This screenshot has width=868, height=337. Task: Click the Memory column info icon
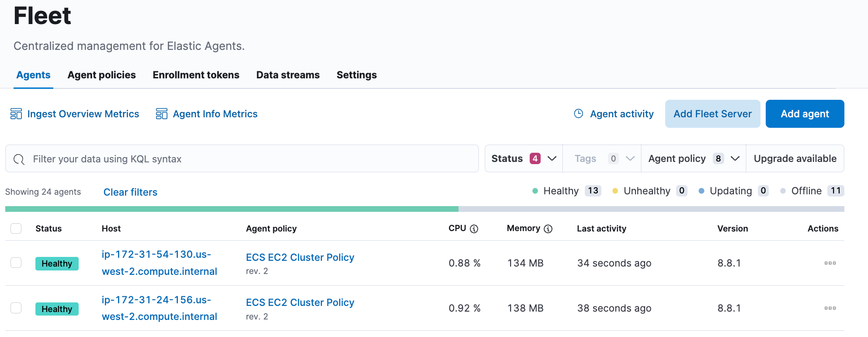[548, 229]
